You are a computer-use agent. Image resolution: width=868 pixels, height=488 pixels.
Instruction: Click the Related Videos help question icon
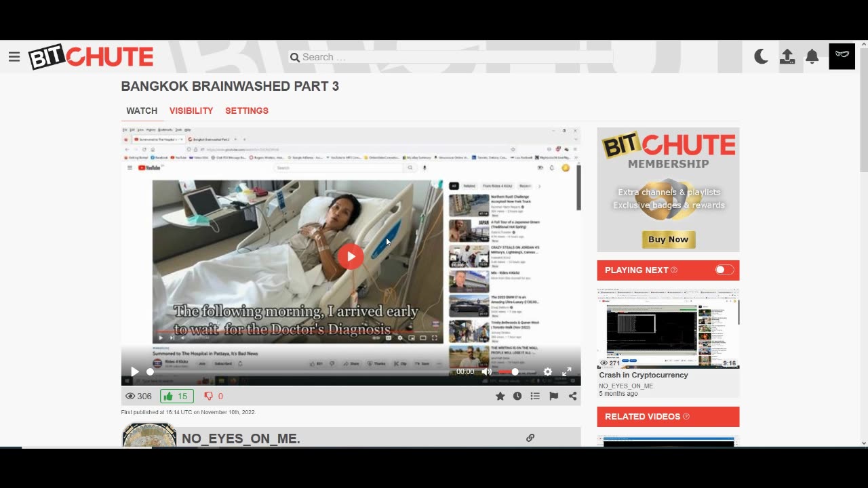(x=686, y=417)
